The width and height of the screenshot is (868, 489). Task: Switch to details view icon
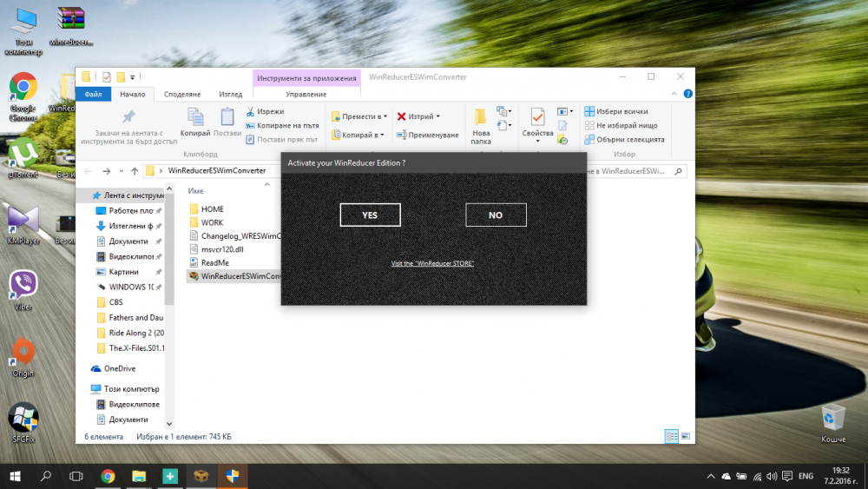[671, 436]
